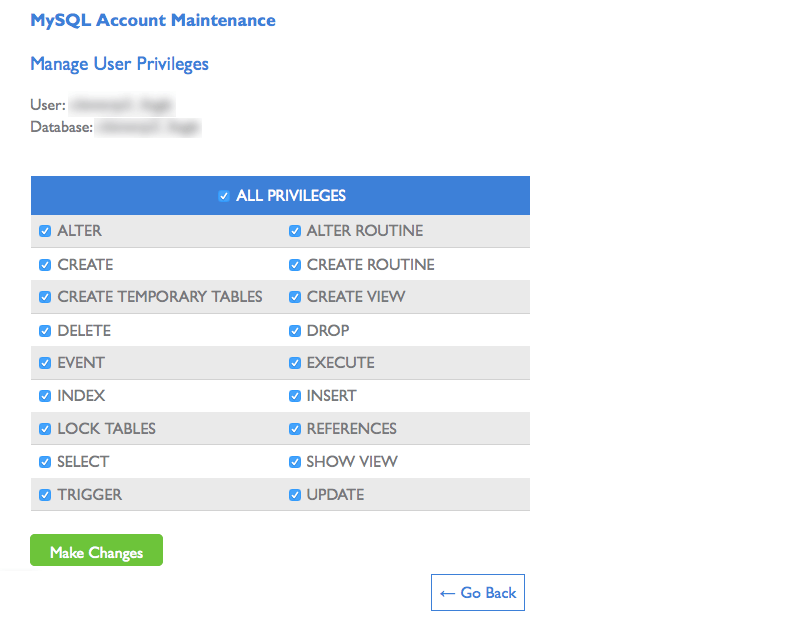Viewport: 800px width, 622px height.
Task: Toggle the ALTER privilege checkbox
Action: 45,231
